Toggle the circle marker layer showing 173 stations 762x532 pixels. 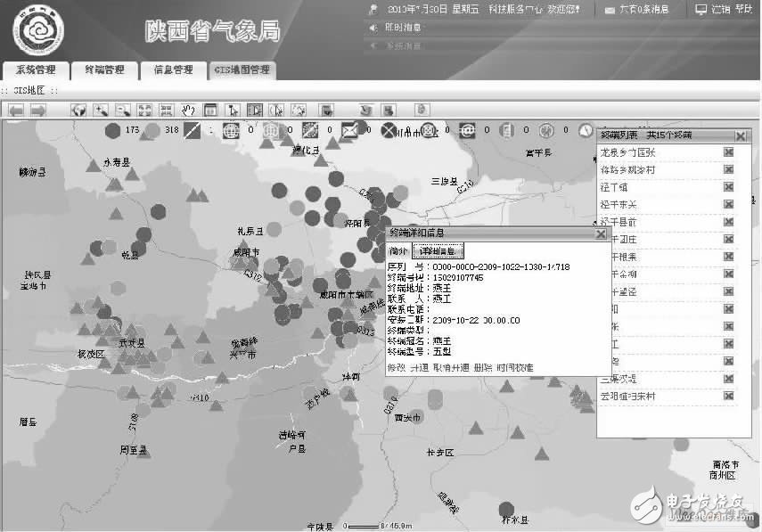(x=114, y=131)
